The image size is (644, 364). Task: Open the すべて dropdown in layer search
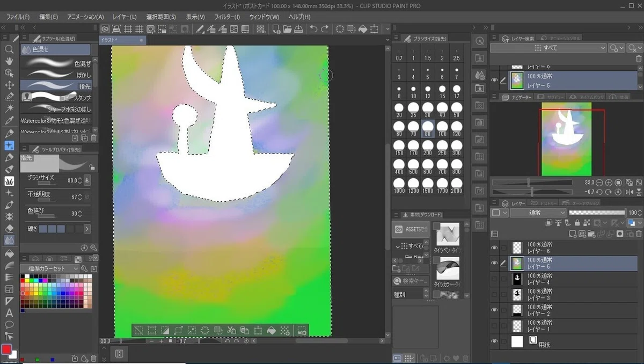pos(548,48)
